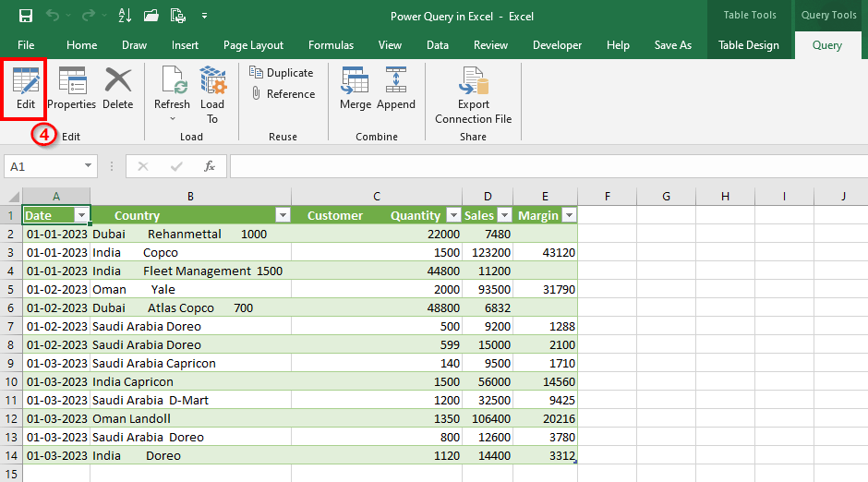Open the Country column filter dropdown
Screen dimensions: 868x482
pyautogui.click(x=283, y=215)
